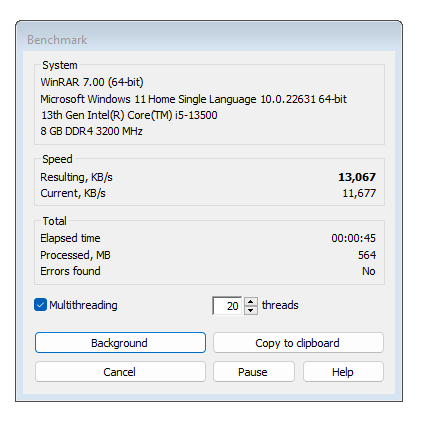Click the Speed group heading
422x431 pixels.
click(x=57, y=159)
